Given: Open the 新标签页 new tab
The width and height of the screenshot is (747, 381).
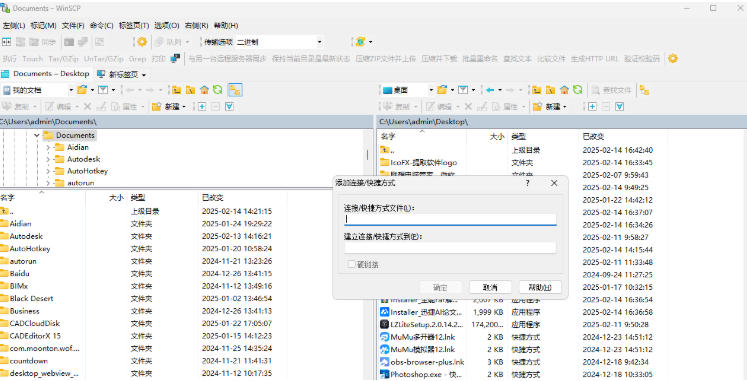Looking at the screenshot, I should [x=121, y=74].
